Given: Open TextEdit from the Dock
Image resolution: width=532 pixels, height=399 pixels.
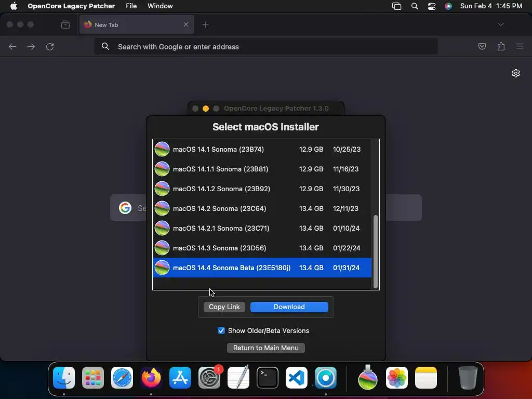Looking at the screenshot, I should (238, 378).
